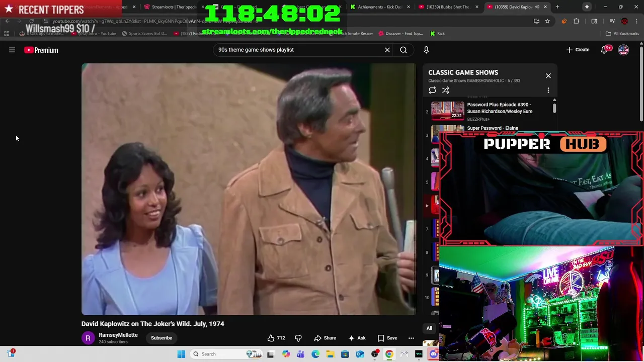The width and height of the screenshot is (644, 362).
Task: Open playlist three-dot options menu
Action: (548, 90)
